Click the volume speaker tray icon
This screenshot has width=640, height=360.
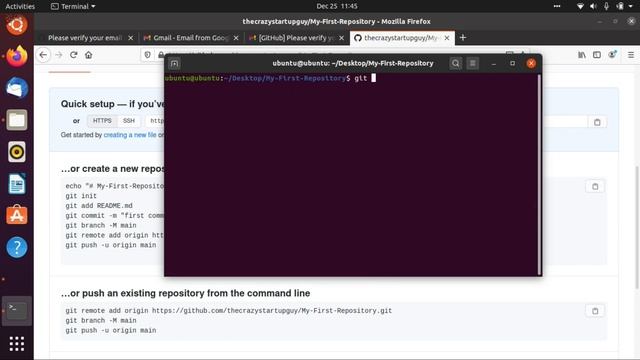coord(593,6)
